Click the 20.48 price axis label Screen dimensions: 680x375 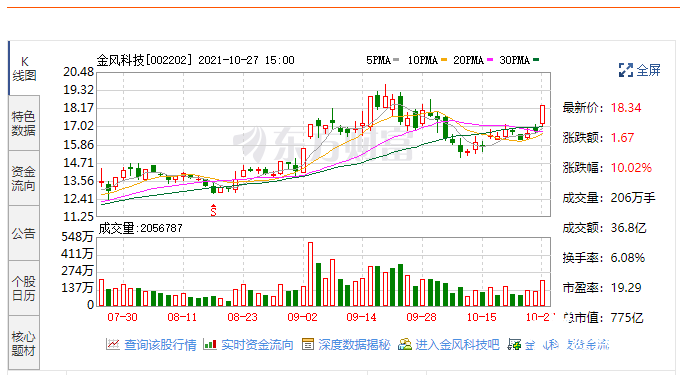78,72
